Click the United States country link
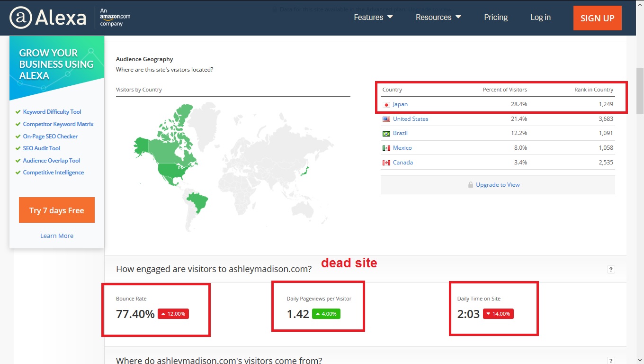 [x=411, y=119]
